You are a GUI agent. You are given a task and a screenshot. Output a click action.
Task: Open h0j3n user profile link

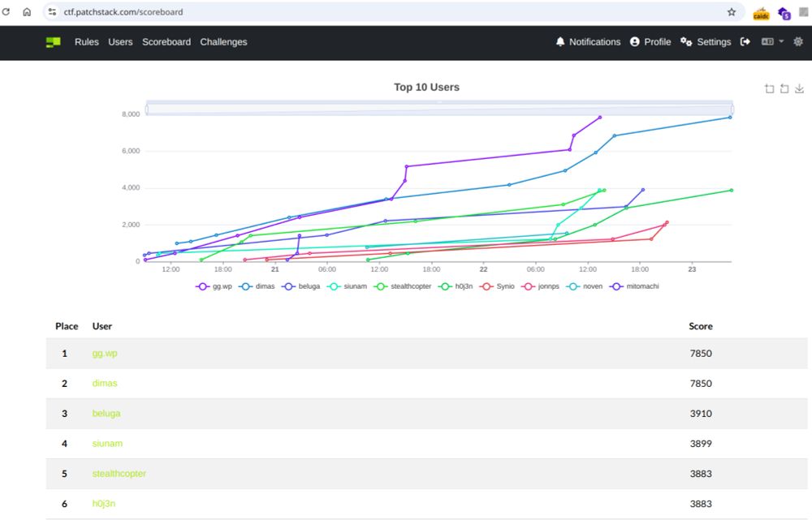point(104,504)
